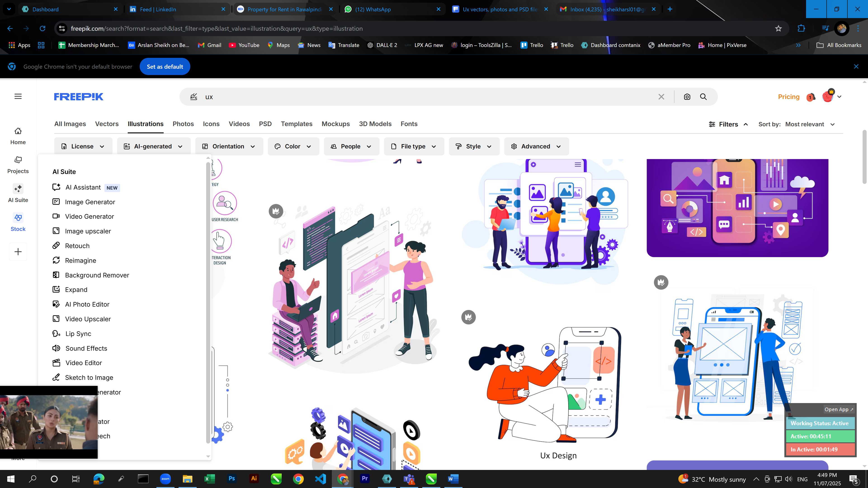Select Image upscaler tool
This screenshot has height=488, width=868.
pos(82,231)
